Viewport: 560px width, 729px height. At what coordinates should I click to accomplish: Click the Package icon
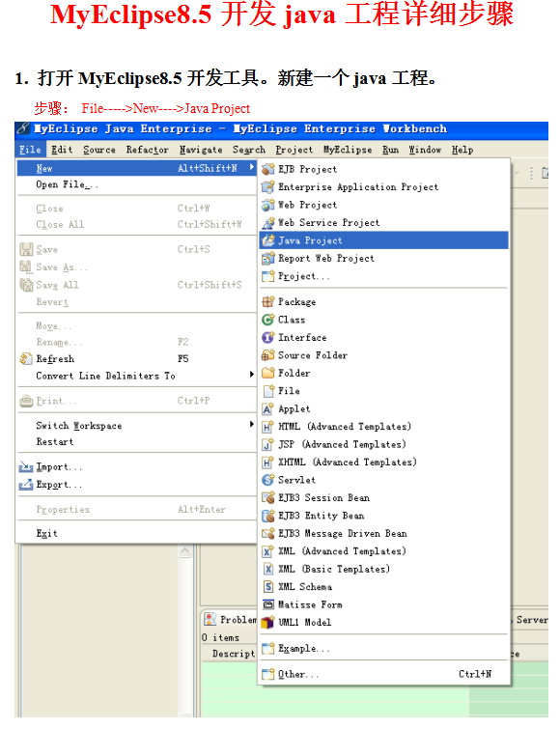pyautogui.click(x=268, y=302)
